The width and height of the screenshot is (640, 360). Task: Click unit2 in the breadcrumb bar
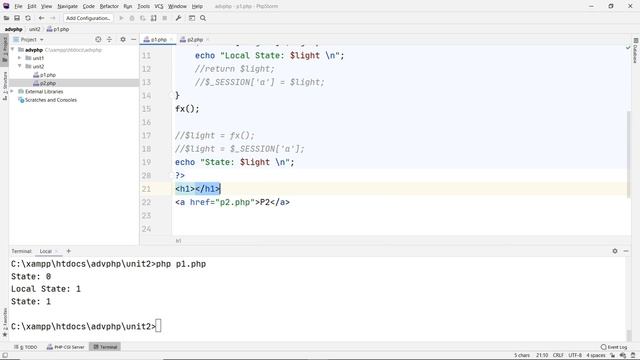pos(35,29)
